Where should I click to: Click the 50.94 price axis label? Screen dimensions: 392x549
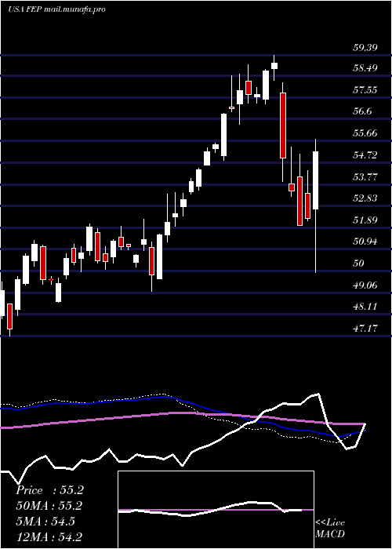coord(365,242)
